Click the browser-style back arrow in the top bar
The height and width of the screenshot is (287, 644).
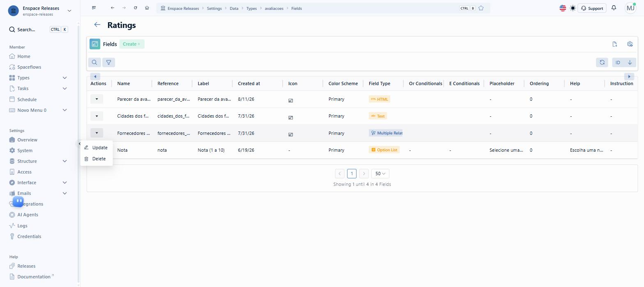pyautogui.click(x=113, y=8)
